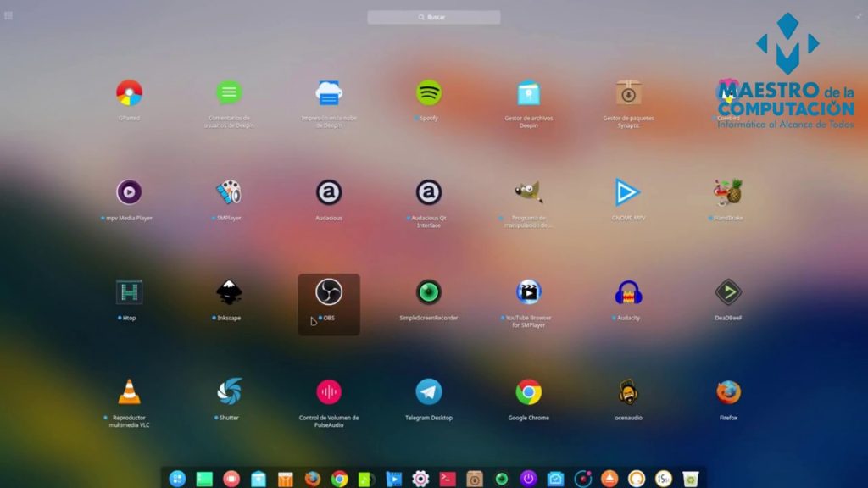The width and height of the screenshot is (868, 488).
Task: Launch the GParted application
Action: click(x=129, y=93)
